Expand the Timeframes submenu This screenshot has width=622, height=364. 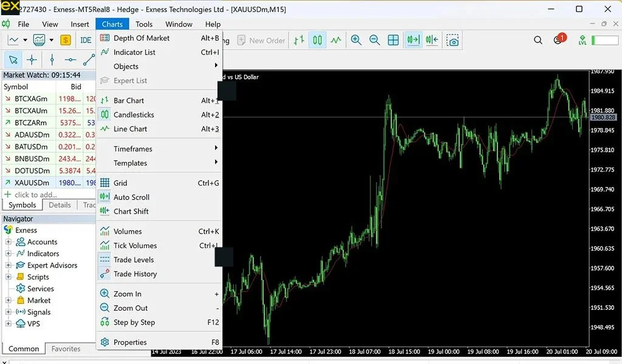[x=135, y=149]
